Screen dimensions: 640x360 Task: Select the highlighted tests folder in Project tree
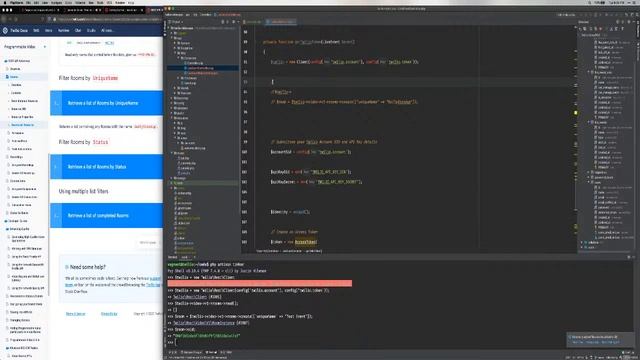pyautogui.click(x=203, y=183)
